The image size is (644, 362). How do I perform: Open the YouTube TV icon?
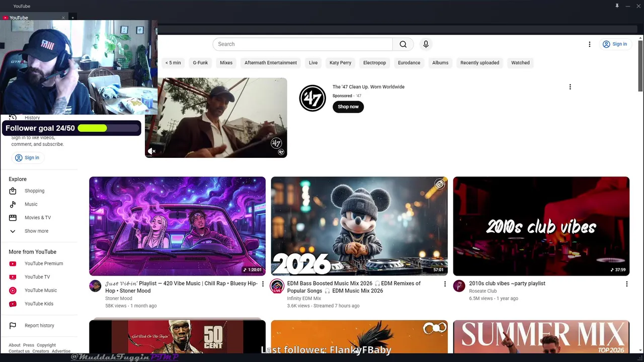point(13,277)
